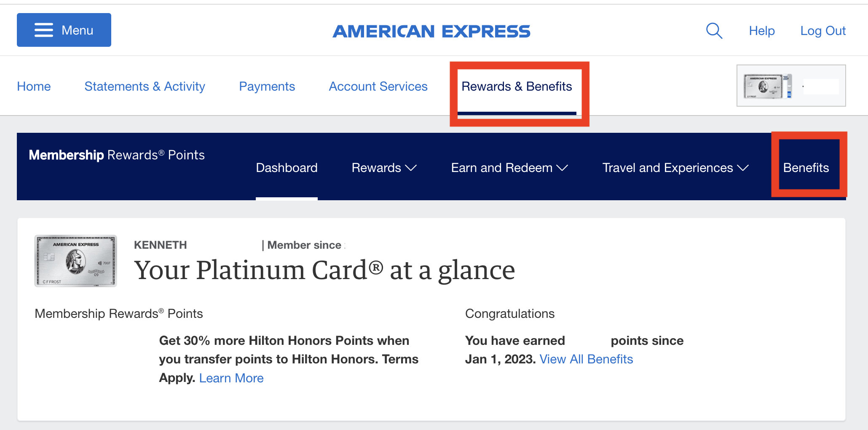Open the Payments tab
The height and width of the screenshot is (430, 868).
tap(267, 86)
